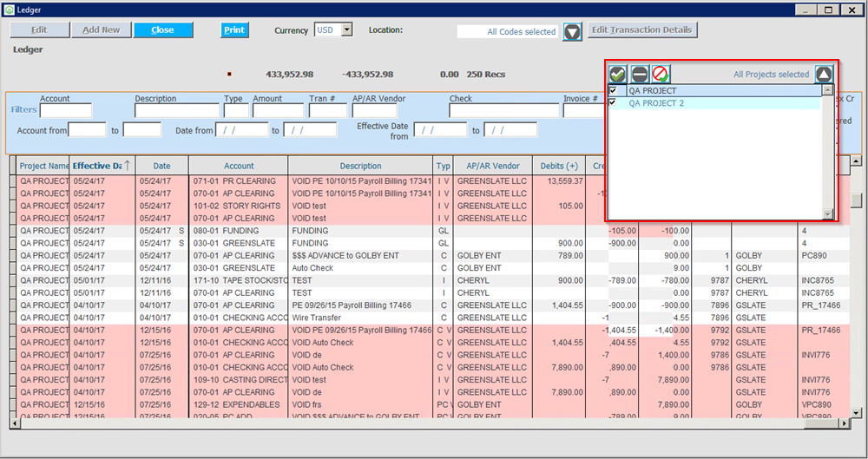Viewport: 868px width, 459px height.
Task: Select QA PROJECT row in projects list
Action: [714, 90]
